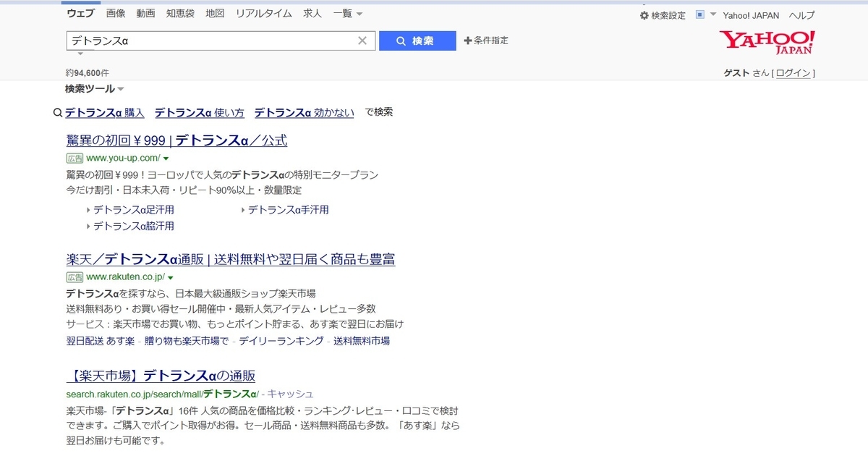Click magnifier icon beside related searches
Viewport: 868px width, 456px height.
[58, 112]
